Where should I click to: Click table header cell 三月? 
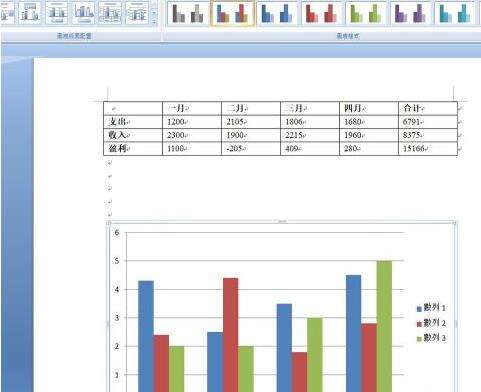click(310, 108)
